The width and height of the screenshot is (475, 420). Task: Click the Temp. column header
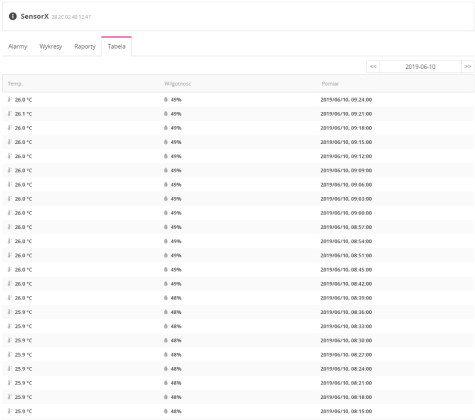(15, 84)
